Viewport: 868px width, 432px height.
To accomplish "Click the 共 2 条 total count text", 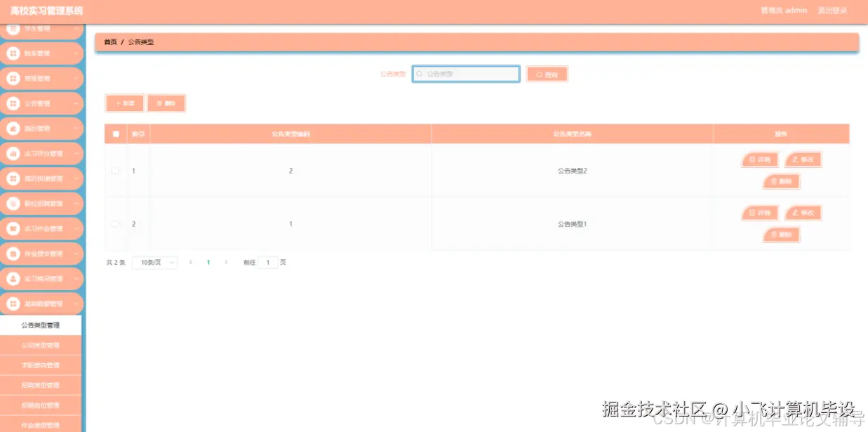I will click(x=116, y=263).
